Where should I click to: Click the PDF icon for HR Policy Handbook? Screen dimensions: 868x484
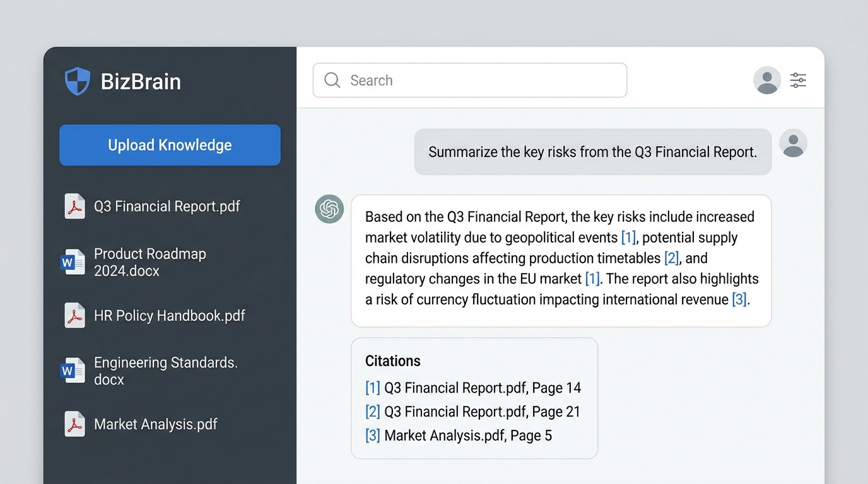pos(74,316)
